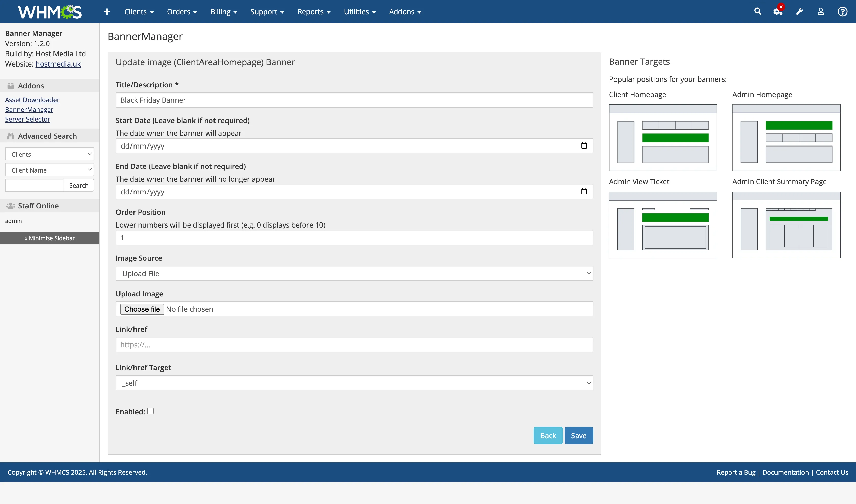Click the Save button
Viewport: 856px width, 504px height.
tap(579, 435)
